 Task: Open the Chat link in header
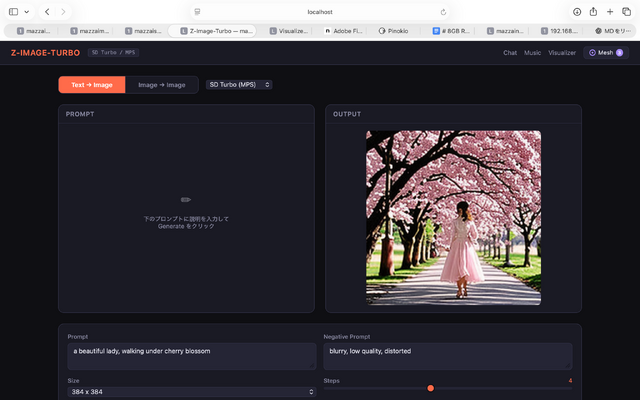(510, 52)
